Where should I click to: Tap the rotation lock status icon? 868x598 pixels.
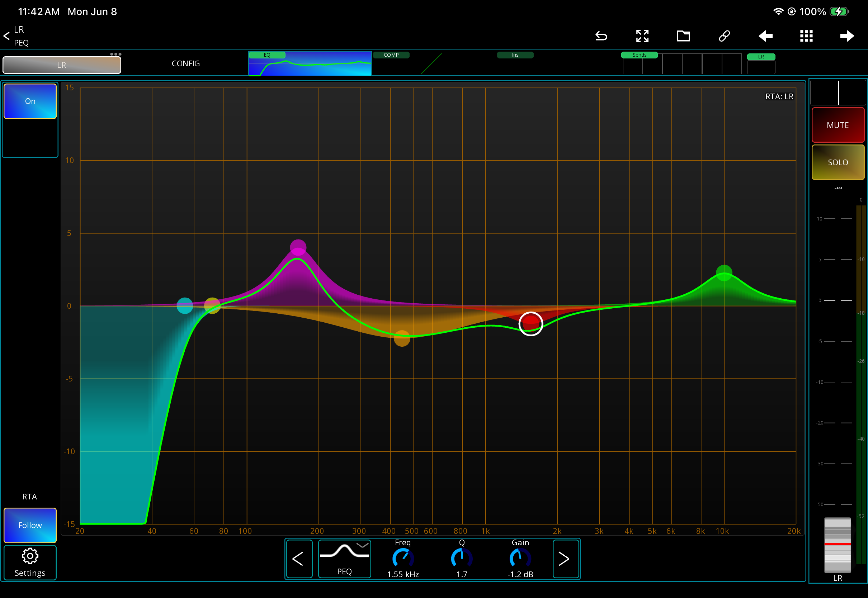point(792,11)
